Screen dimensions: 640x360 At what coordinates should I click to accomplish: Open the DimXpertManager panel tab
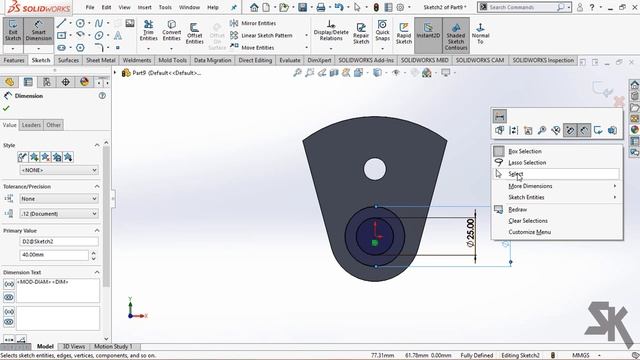tap(66, 82)
